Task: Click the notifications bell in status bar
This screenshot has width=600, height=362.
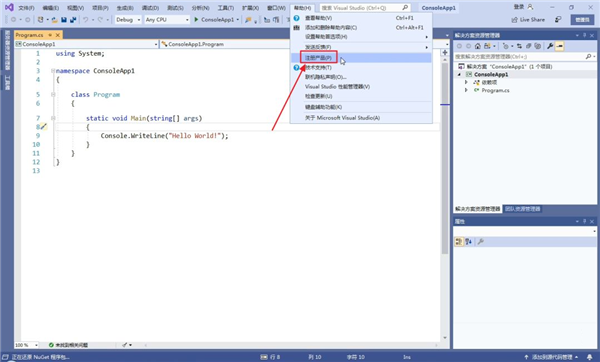Action: (590, 357)
